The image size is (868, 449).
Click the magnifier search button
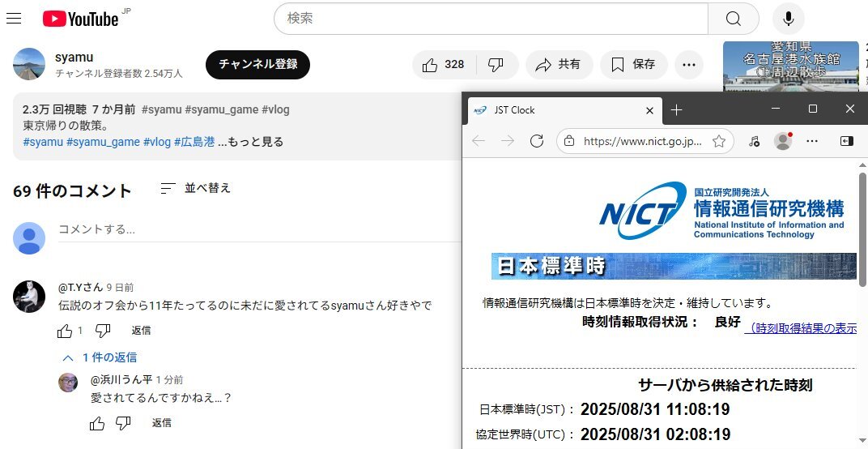coord(733,19)
